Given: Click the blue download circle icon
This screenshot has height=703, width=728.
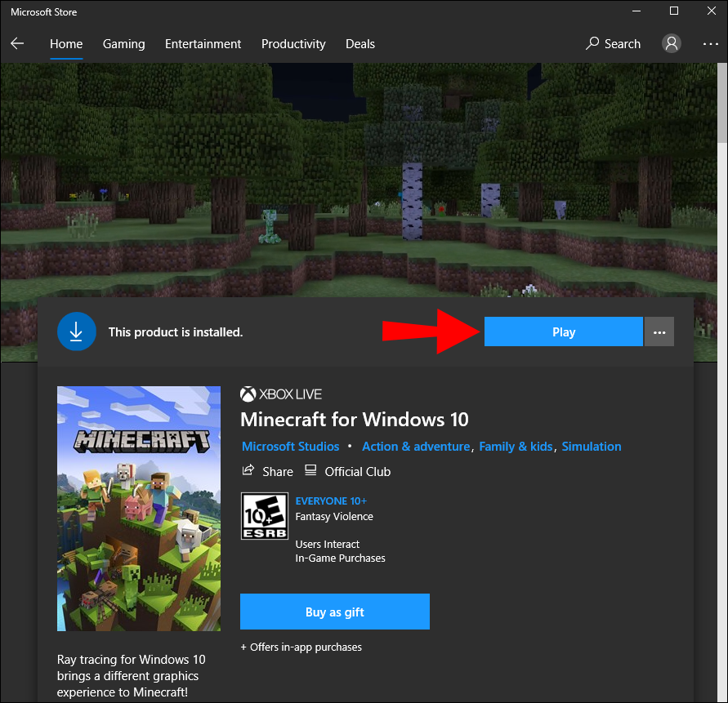Looking at the screenshot, I should (77, 331).
